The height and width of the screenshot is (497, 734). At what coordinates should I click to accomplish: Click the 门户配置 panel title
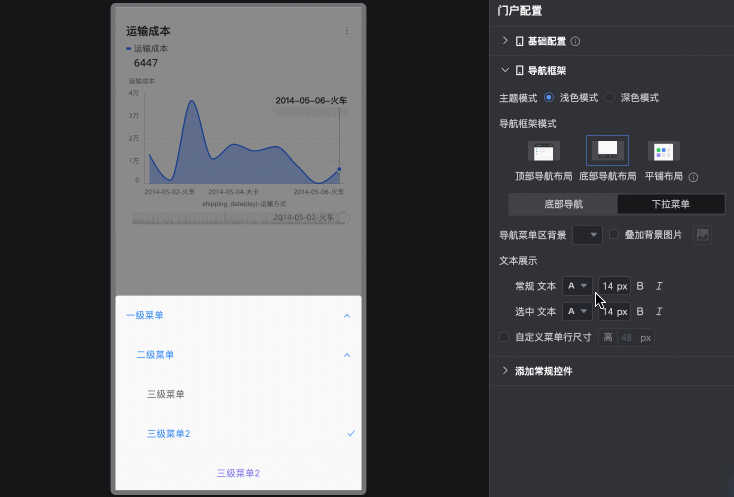pyautogui.click(x=520, y=10)
